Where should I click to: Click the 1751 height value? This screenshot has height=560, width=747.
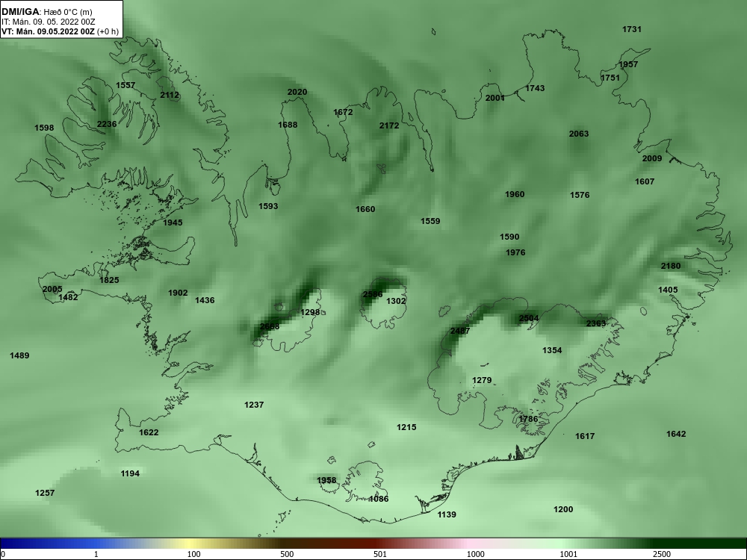click(610, 78)
